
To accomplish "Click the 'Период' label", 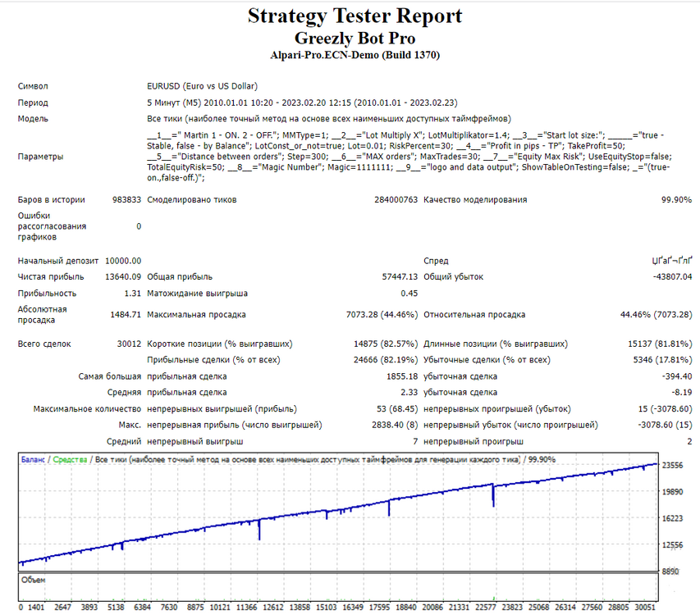I will pos(33,102).
